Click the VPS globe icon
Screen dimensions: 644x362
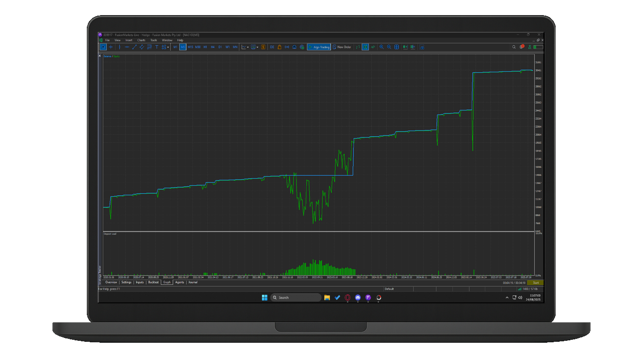[302, 47]
